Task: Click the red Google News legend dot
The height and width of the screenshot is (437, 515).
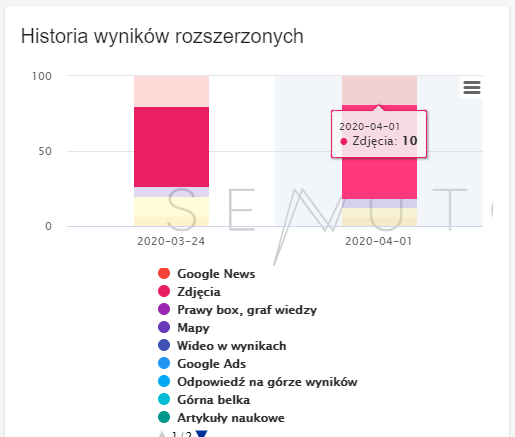Action: click(164, 273)
